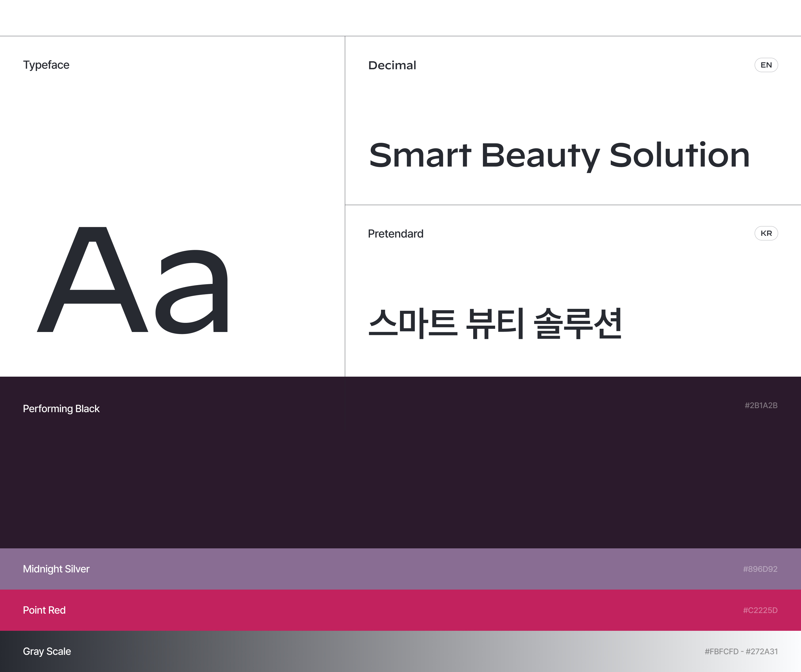Viewport: 801px width, 672px height.
Task: Click the Gray Scale label
Action: point(47,651)
